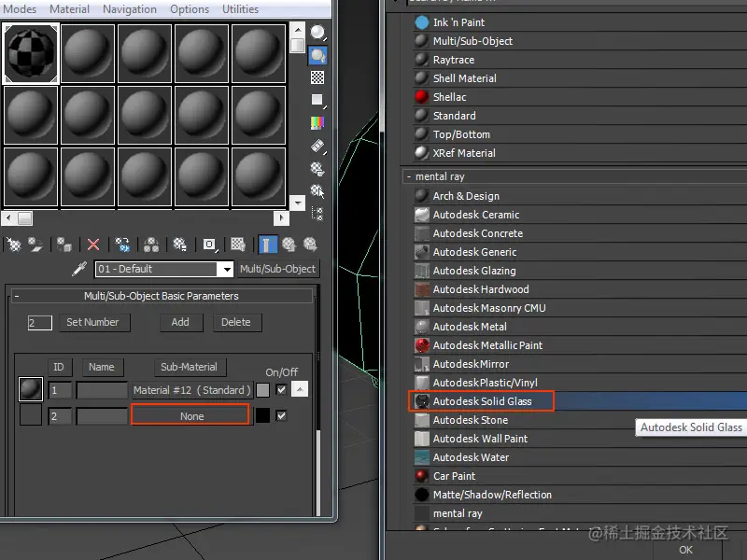Toggle the checkered Background icon
747x560 pixels.
coord(317,77)
